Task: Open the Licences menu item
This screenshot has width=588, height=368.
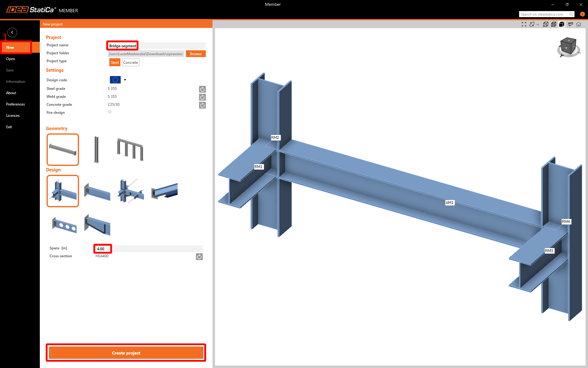Action: click(x=13, y=116)
